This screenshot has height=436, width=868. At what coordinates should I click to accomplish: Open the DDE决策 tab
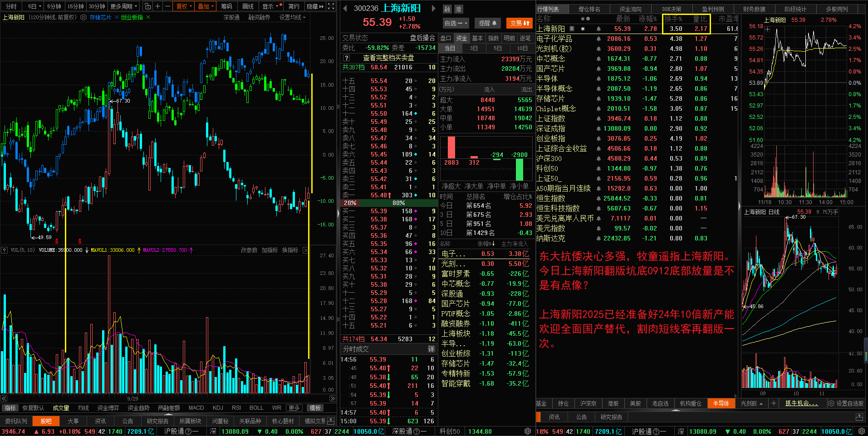(x=672, y=9)
